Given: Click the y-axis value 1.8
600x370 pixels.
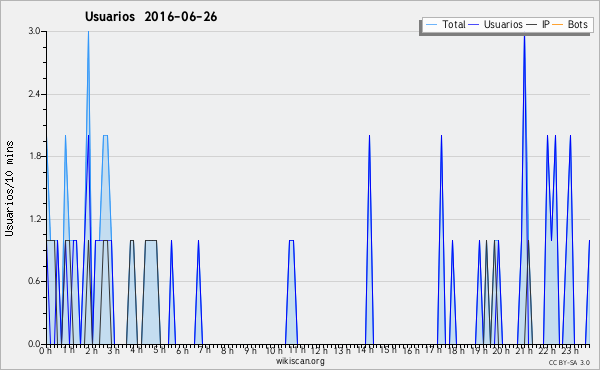Looking at the screenshot, I should click(x=34, y=156).
